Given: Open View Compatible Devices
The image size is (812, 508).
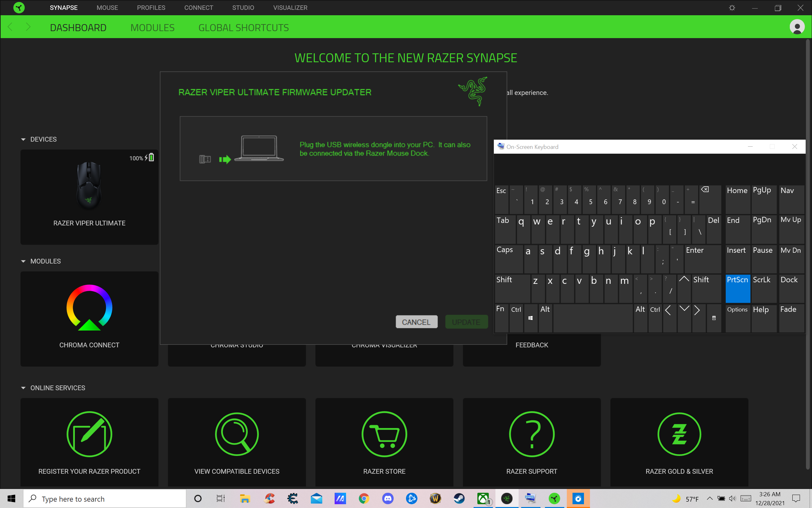Looking at the screenshot, I should point(237,442).
